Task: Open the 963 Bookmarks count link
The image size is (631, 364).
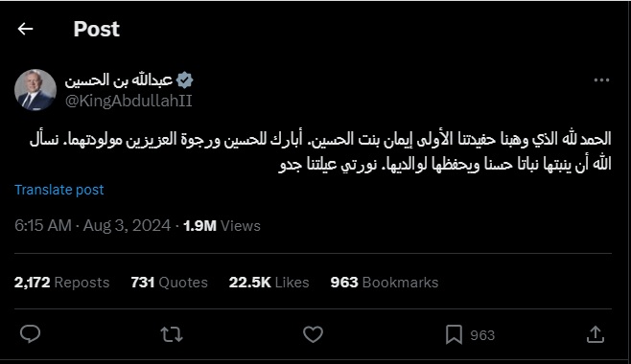Action: tap(385, 283)
